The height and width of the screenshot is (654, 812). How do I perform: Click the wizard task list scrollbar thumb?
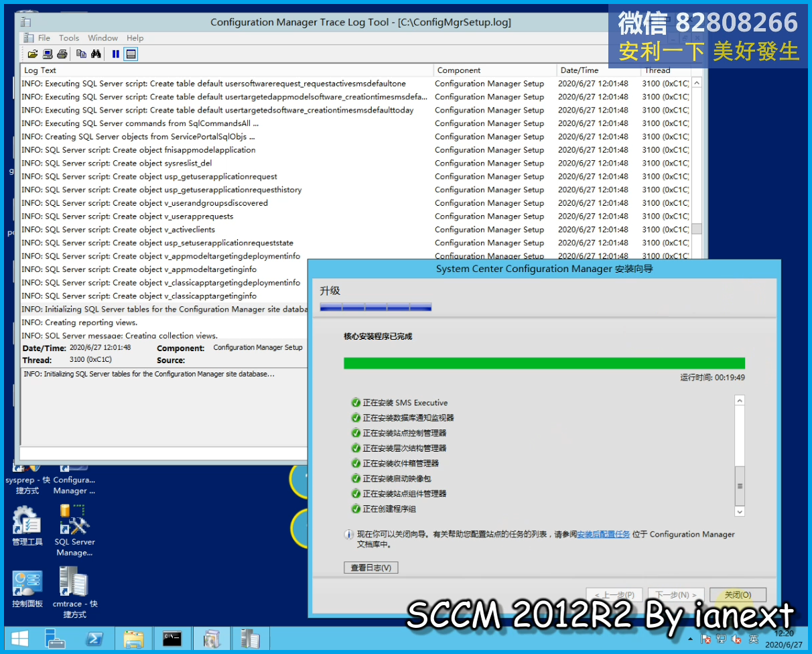point(740,486)
